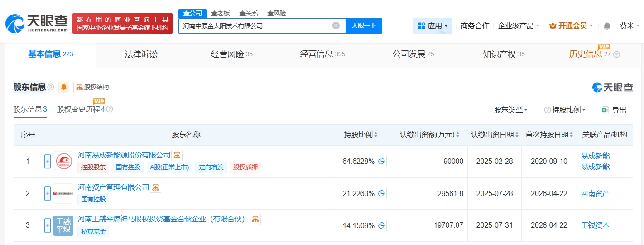Viewport: 644px width, 245px height.
Task: Click equity structure icon beside 河南易成新能源股份有限公司
Action: 177,155
